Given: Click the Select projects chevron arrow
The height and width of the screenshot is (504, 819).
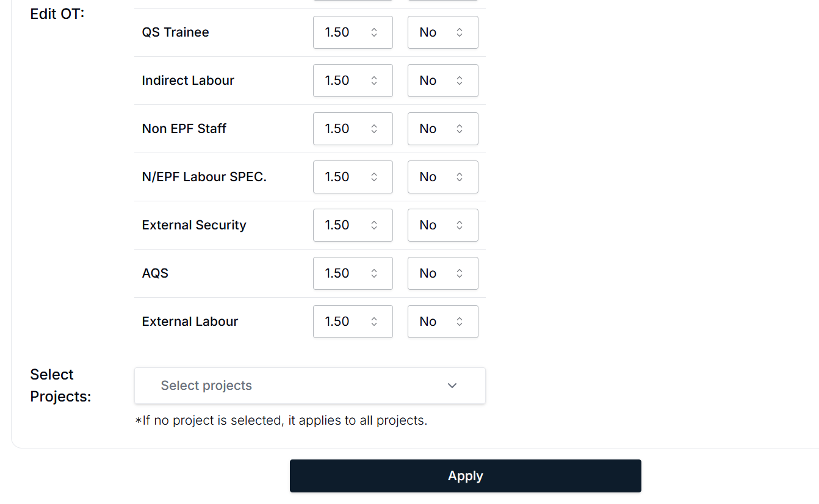Looking at the screenshot, I should click(452, 386).
